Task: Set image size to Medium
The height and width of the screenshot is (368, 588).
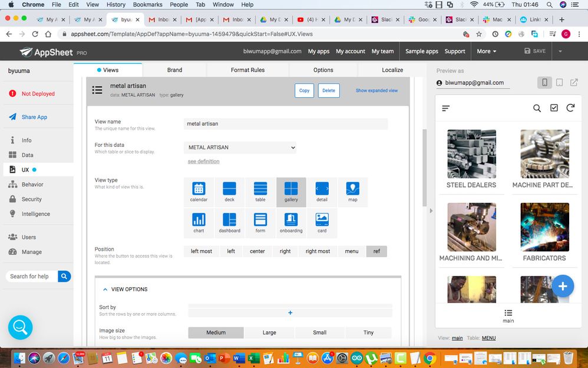Action: tap(216, 333)
